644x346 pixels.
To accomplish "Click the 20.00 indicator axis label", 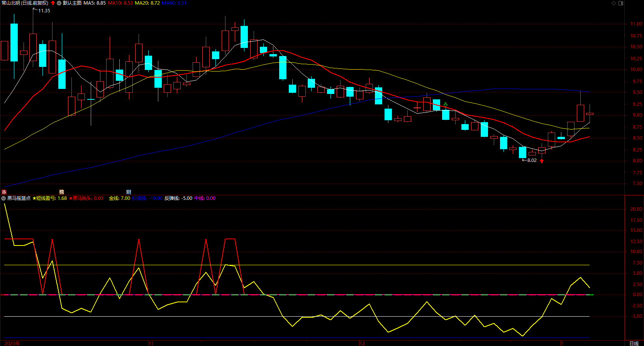I will [x=636, y=209].
